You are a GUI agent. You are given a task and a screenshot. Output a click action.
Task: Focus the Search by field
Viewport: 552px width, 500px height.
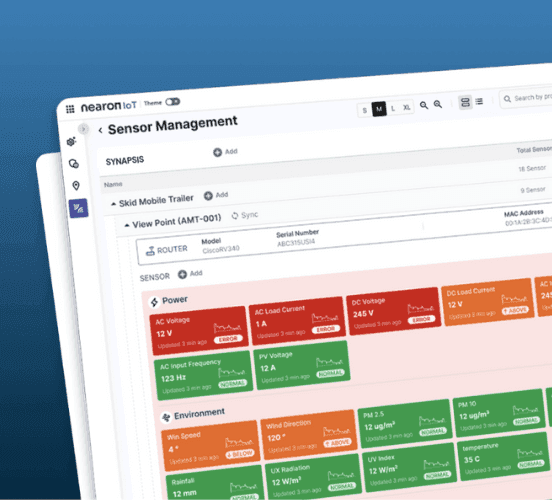pos(526,98)
